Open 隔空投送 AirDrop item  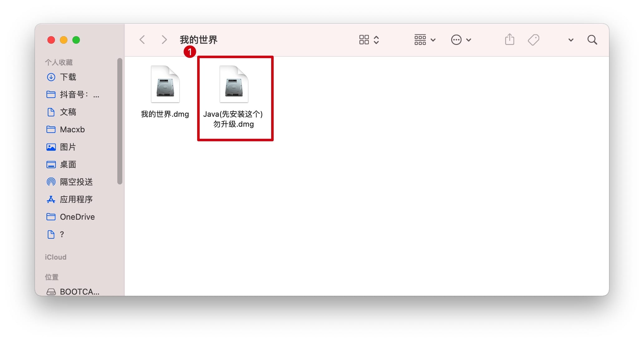(76, 182)
